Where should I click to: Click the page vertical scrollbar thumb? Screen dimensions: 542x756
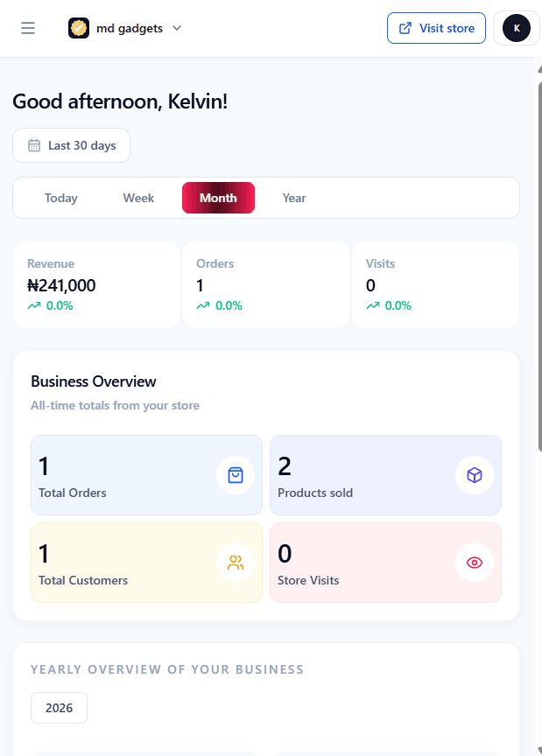tap(539, 267)
